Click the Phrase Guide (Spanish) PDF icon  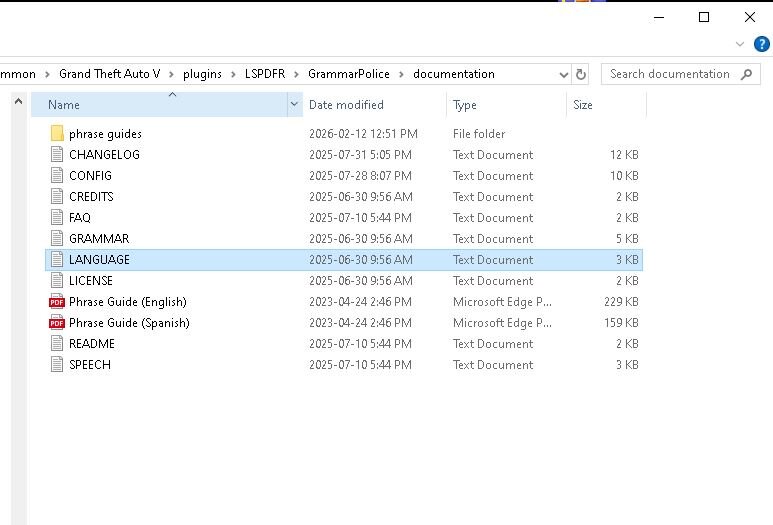coord(57,323)
